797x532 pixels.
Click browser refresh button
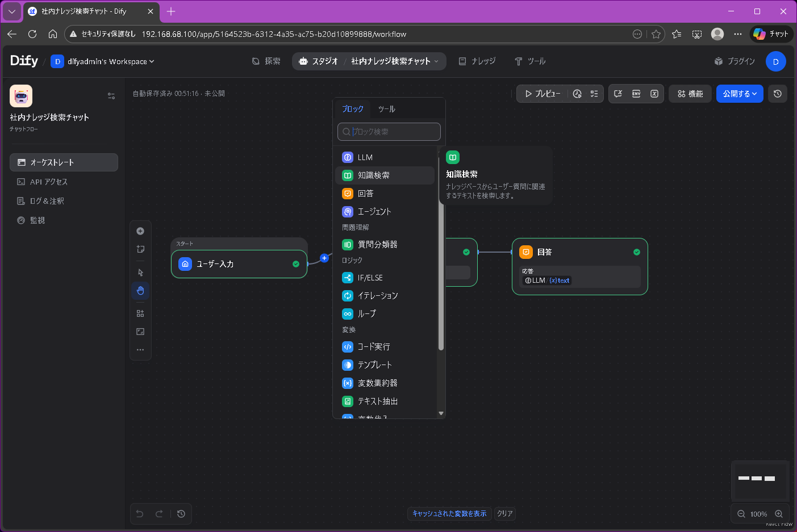(x=32, y=34)
